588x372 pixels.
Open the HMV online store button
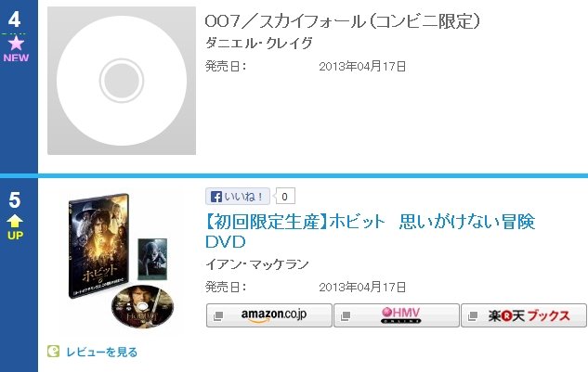tap(397, 315)
